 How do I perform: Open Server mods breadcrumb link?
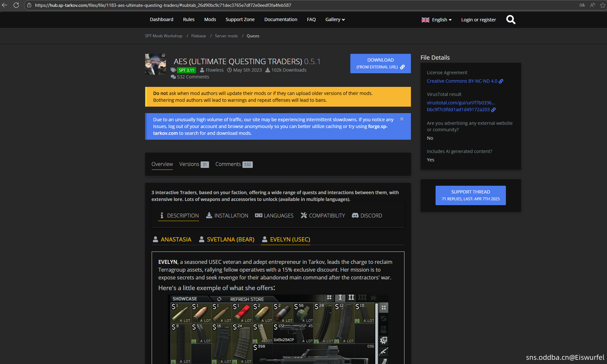[x=226, y=36]
